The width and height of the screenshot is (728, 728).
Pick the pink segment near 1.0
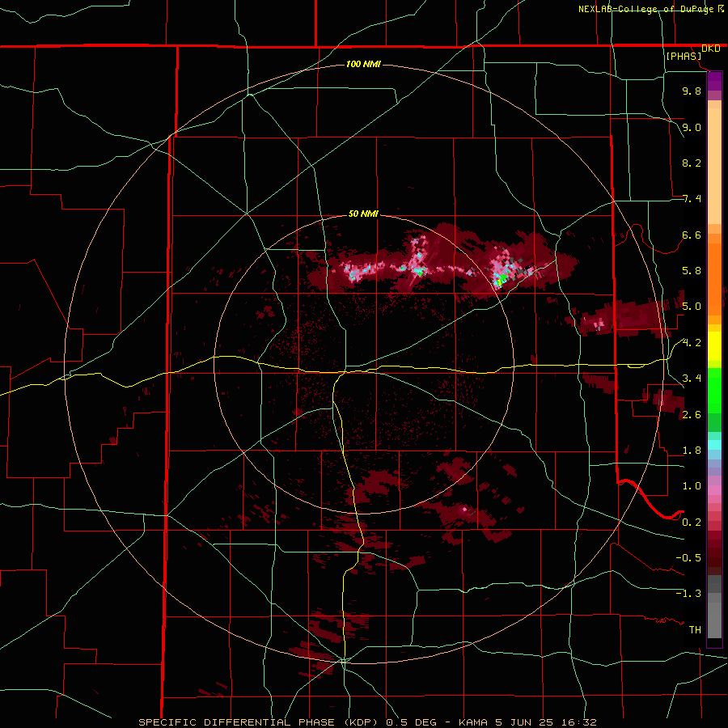coord(714,490)
